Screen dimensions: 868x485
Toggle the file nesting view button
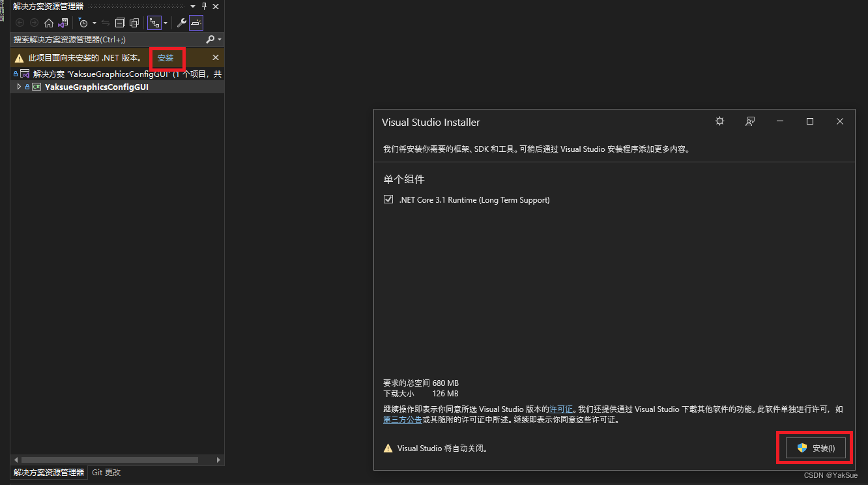pyautogui.click(x=154, y=23)
